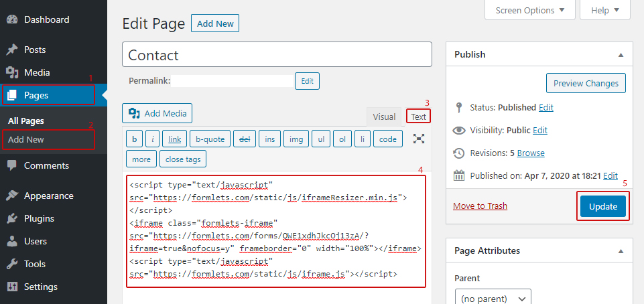Click the permalink Edit button
This screenshot has width=644, height=304.
click(307, 81)
